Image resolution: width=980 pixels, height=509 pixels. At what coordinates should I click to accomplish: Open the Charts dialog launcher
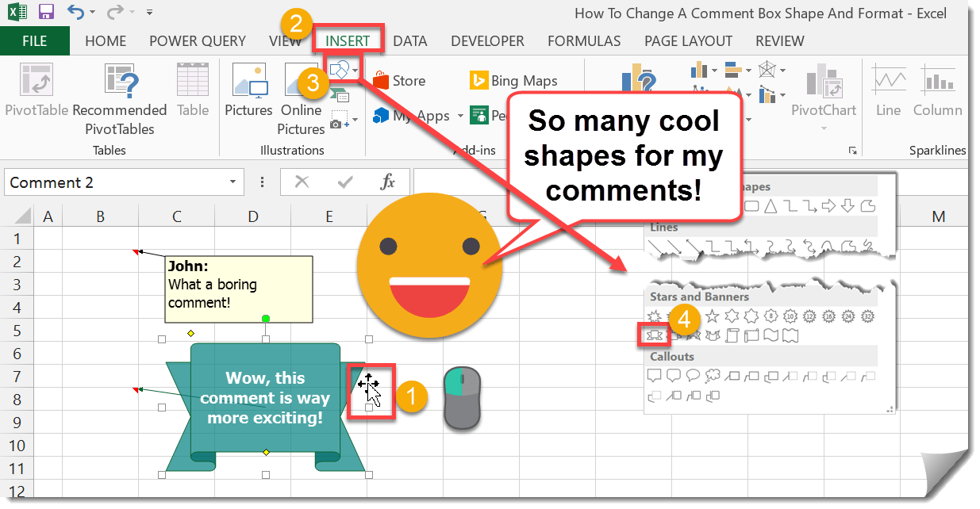[853, 151]
